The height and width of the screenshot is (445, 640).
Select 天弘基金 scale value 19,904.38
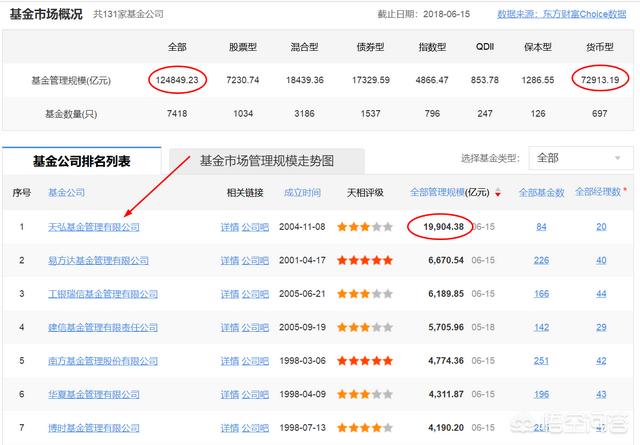point(443,227)
